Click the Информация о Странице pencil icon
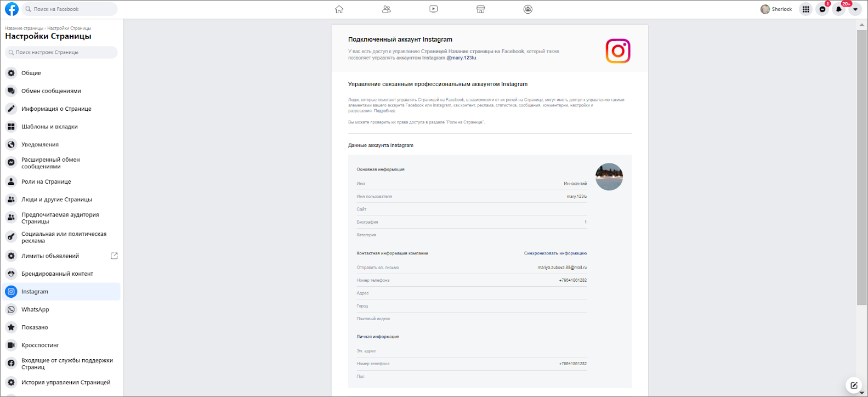868x397 pixels. pyautogui.click(x=11, y=109)
